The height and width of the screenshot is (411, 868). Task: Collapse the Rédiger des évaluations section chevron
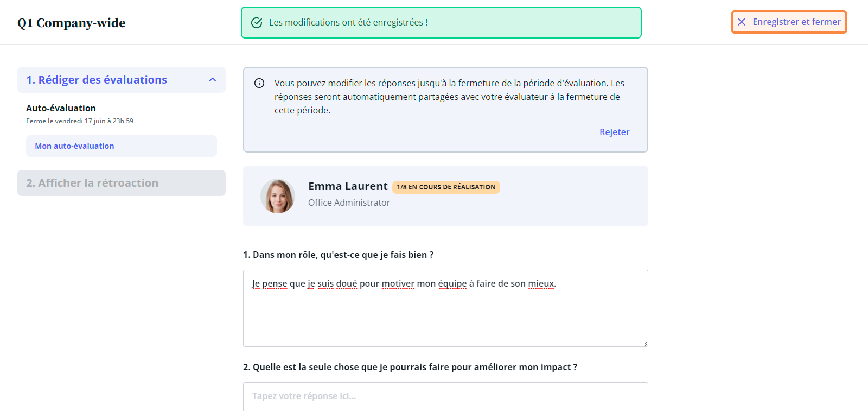click(x=213, y=80)
